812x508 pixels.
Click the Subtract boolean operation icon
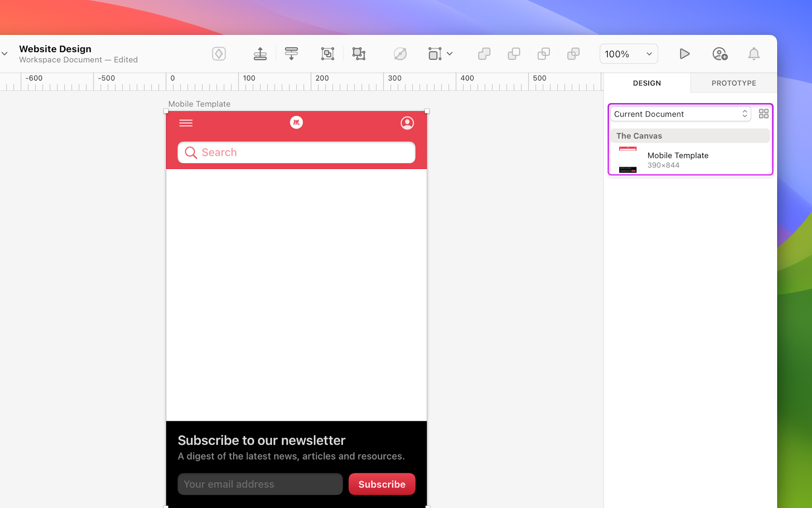point(514,54)
